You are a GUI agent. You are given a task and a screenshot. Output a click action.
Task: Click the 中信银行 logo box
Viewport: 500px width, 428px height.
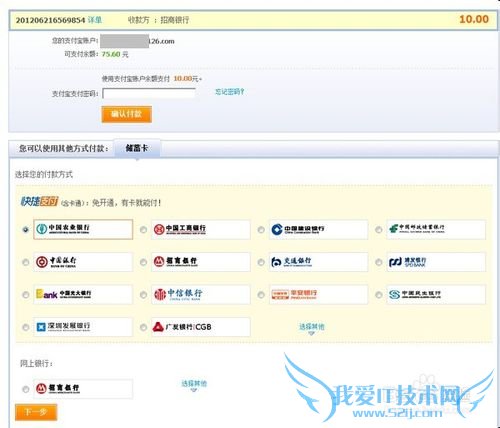click(x=201, y=294)
